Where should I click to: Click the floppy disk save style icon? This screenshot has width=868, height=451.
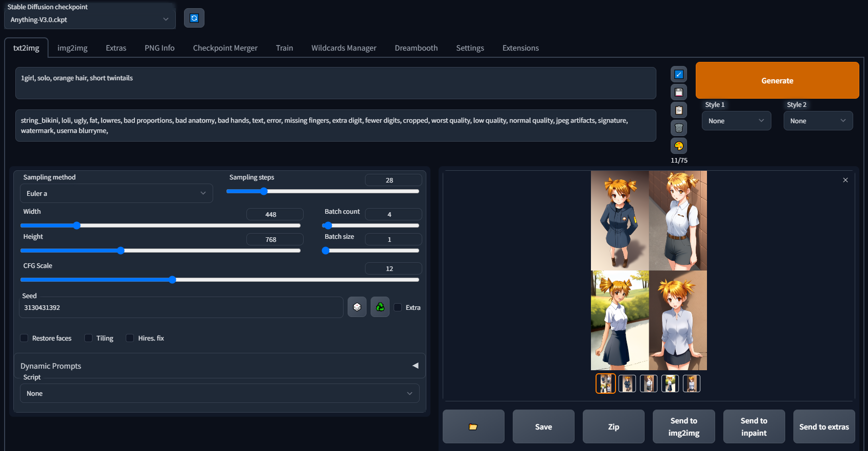click(x=678, y=93)
